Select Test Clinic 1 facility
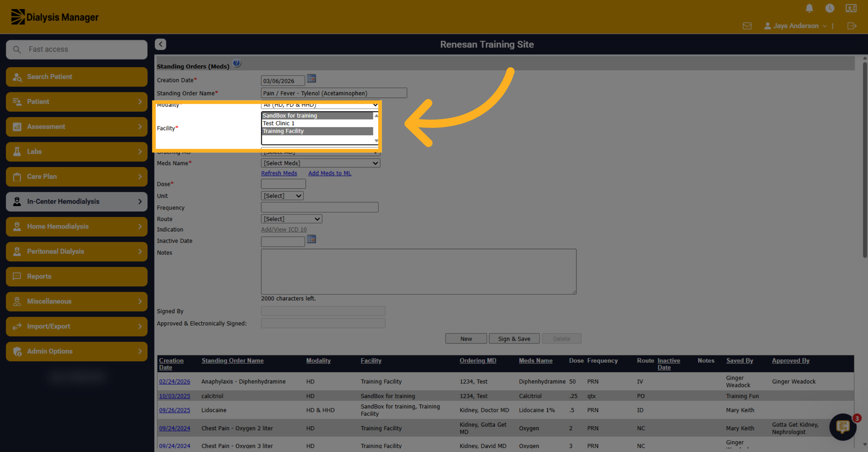 317,123
